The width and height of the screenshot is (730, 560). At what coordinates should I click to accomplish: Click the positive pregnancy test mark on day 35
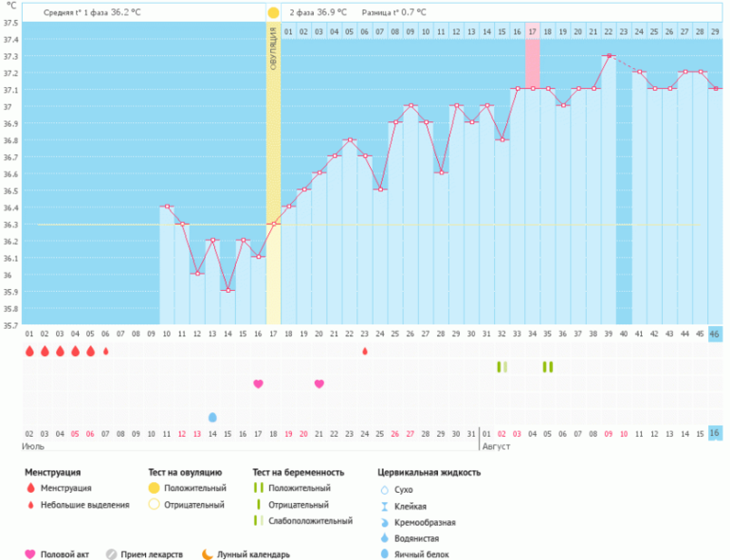[547, 367]
